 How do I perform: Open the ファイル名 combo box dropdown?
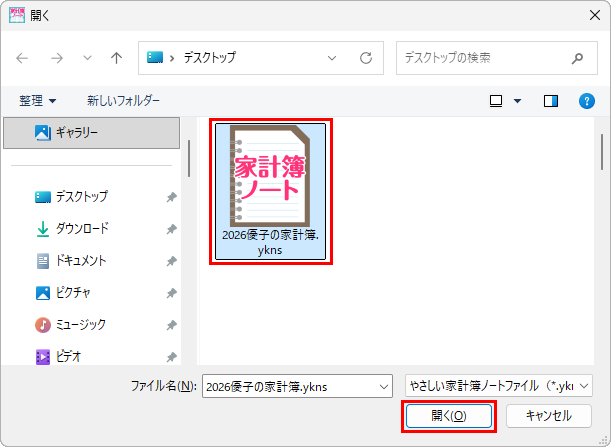coord(384,387)
